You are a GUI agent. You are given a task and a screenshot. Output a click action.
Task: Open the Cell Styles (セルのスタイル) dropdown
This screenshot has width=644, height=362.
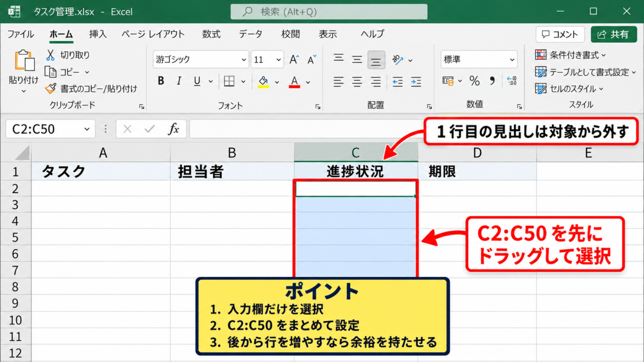click(569, 88)
